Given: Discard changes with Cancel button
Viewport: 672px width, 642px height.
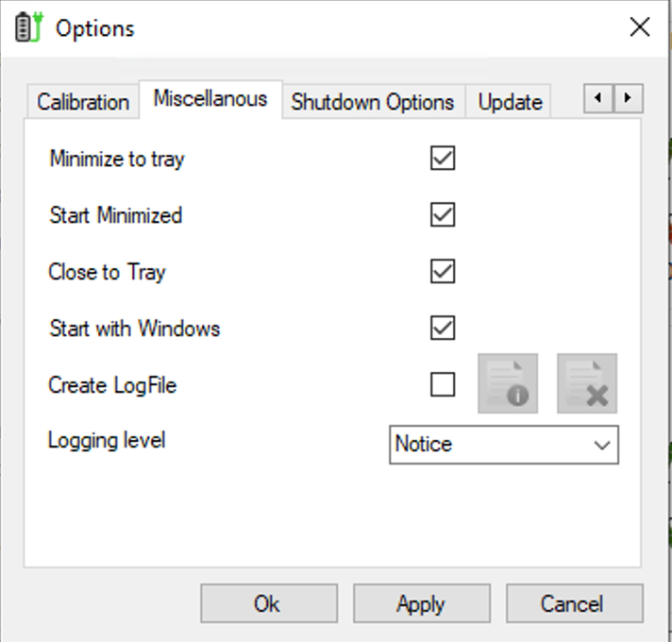Looking at the screenshot, I should [x=575, y=603].
